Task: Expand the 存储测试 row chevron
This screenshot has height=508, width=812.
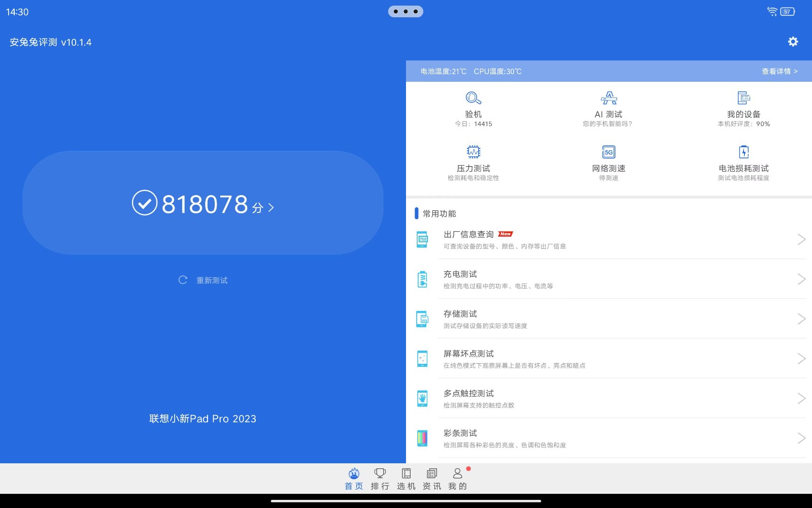Action: pyautogui.click(x=801, y=319)
